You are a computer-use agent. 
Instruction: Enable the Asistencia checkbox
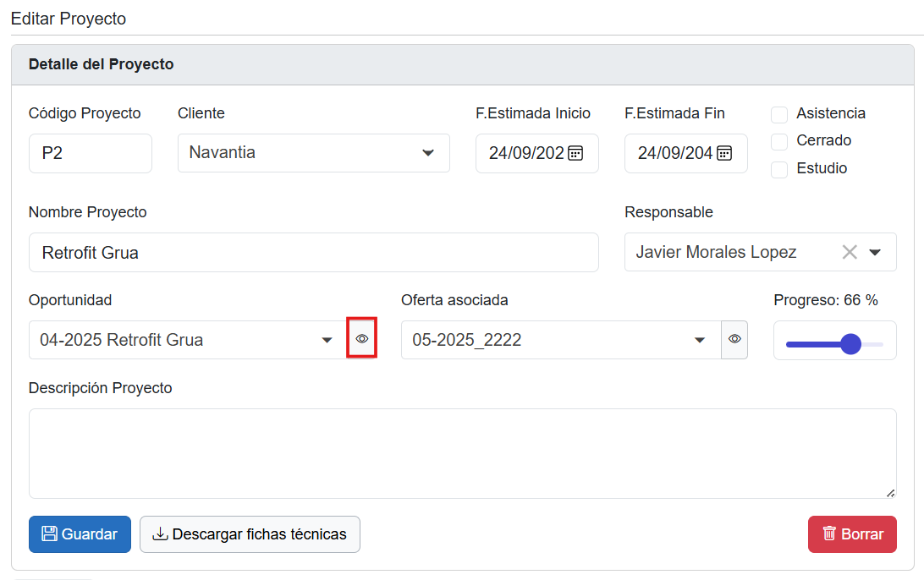(779, 114)
